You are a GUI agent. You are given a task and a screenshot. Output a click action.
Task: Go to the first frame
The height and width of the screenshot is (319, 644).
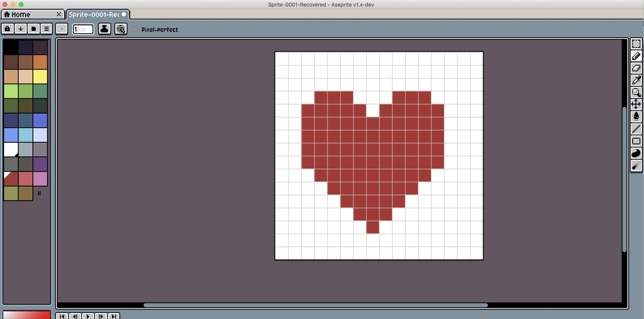click(x=62, y=316)
